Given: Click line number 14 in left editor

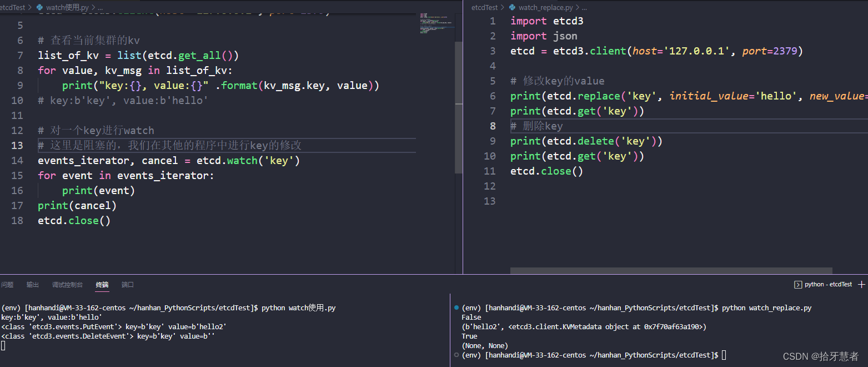Looking at the screenshot, I should click(17, 161).
